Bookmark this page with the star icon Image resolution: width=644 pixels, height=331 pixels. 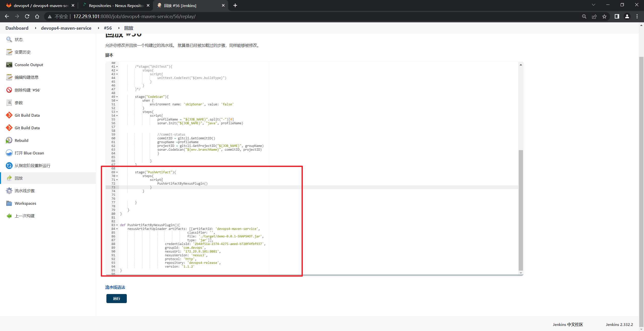click(604, 16)
